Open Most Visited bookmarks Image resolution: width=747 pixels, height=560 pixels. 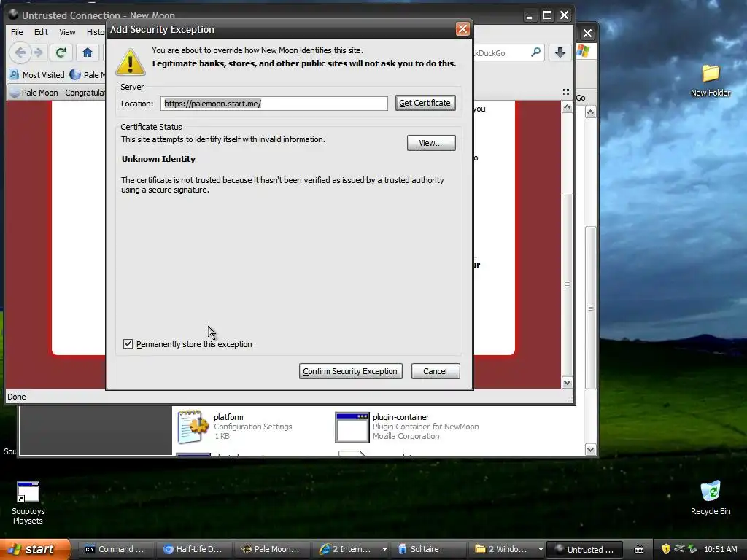click(x=36, y=75)
